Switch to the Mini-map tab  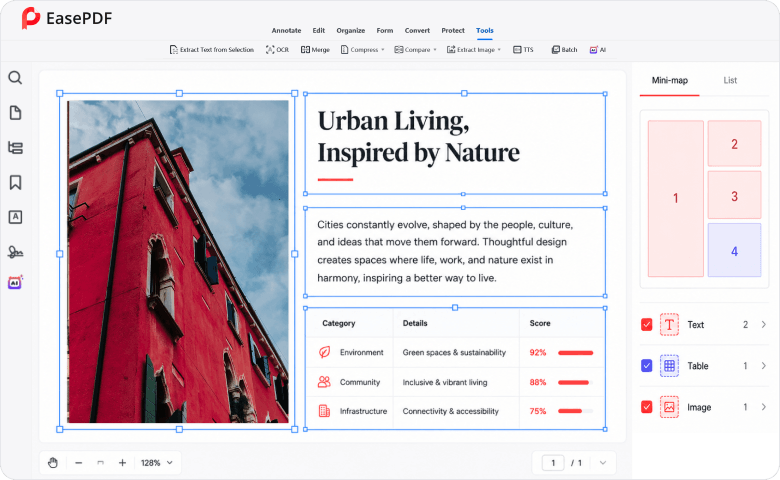(x=670, y=81)
